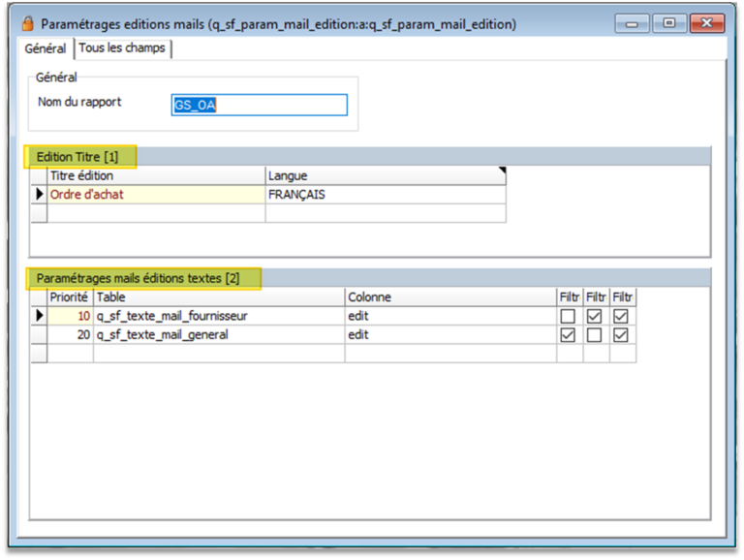
Task: Close the Paramétrages editions mails window
Action: 707,23
